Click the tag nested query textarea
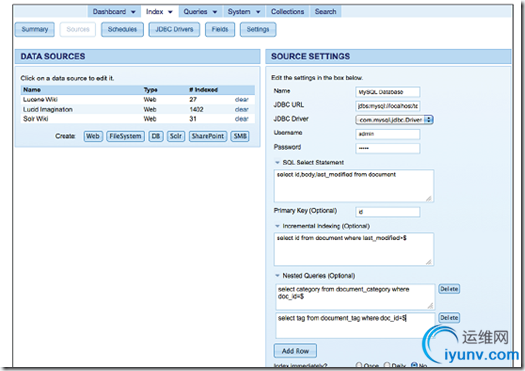The width and height of the screenshot is (525, 371). (355, 325)
